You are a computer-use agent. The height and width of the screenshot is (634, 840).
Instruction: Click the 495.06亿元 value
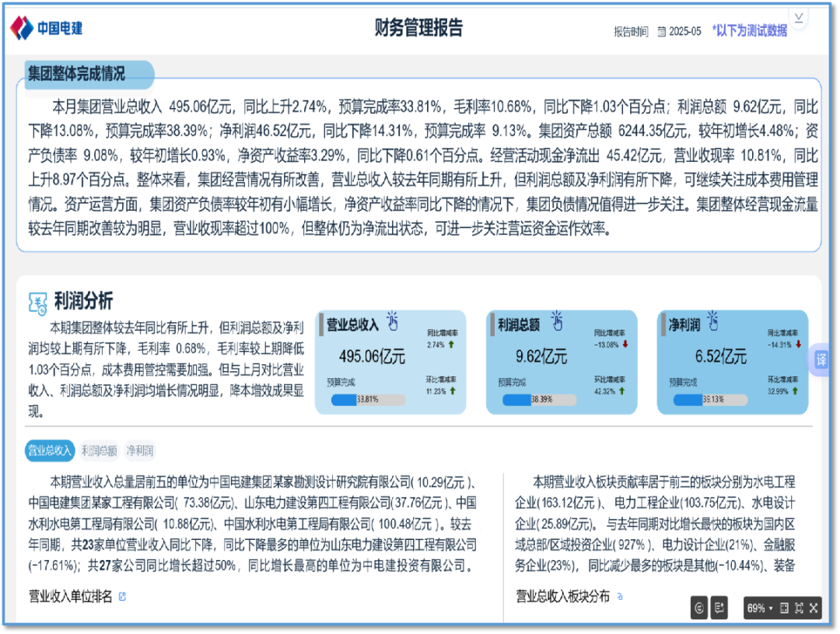tap(372, 356)
